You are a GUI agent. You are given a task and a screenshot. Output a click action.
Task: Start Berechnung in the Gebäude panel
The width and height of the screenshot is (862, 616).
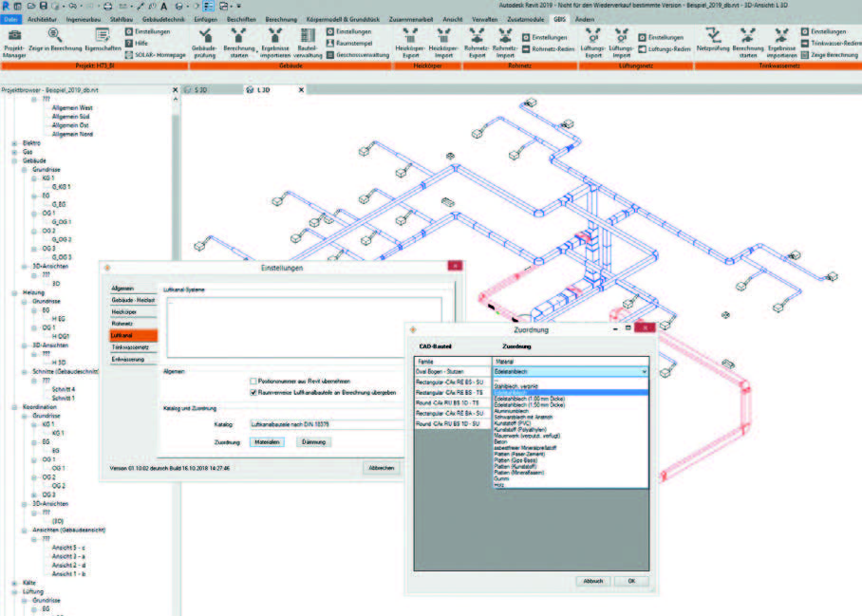click(x=239, y=43)
